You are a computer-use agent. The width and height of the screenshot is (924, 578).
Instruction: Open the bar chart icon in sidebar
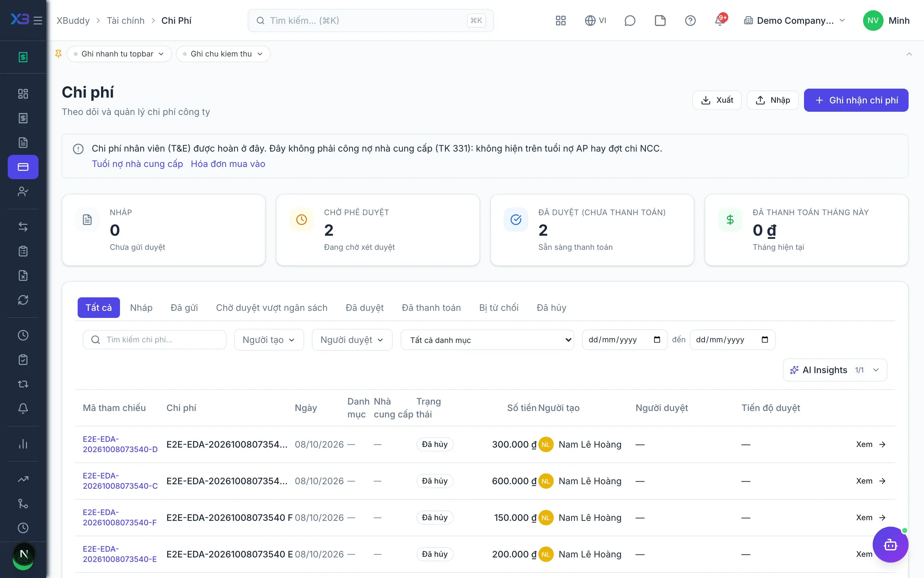pyautogui.click(x=23, y=444)
